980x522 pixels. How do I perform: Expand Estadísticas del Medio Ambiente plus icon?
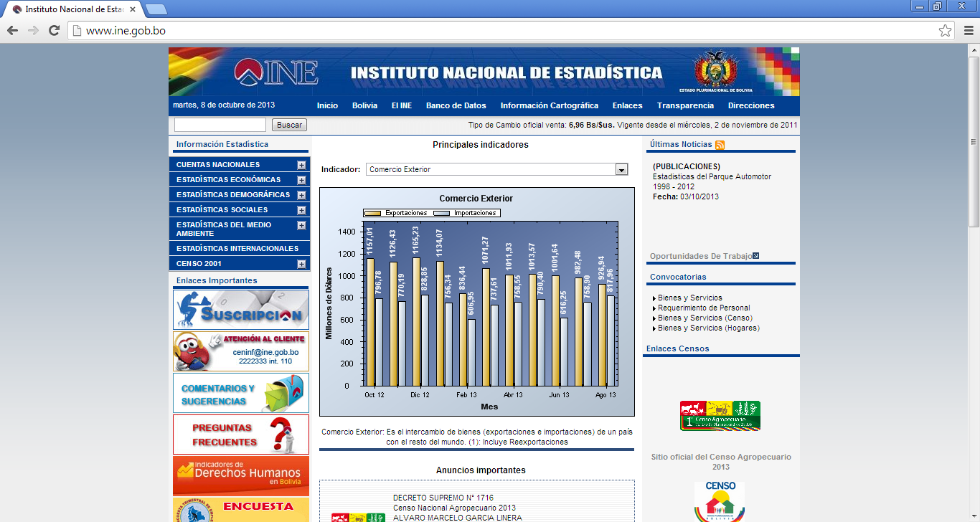301,225
